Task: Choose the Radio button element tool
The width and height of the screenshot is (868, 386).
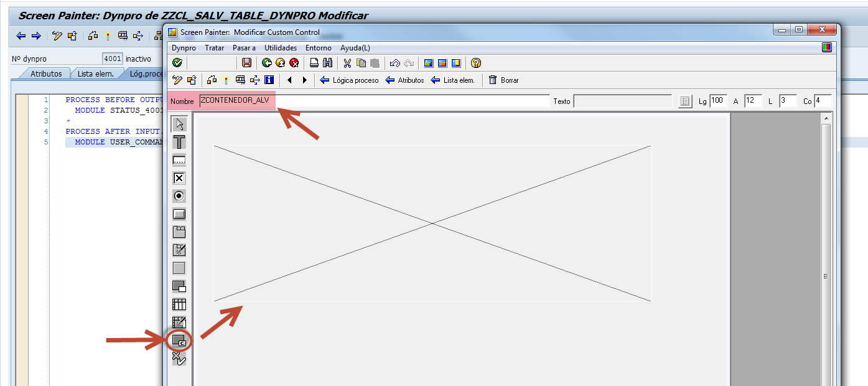Action: click(x=179, y=196)
